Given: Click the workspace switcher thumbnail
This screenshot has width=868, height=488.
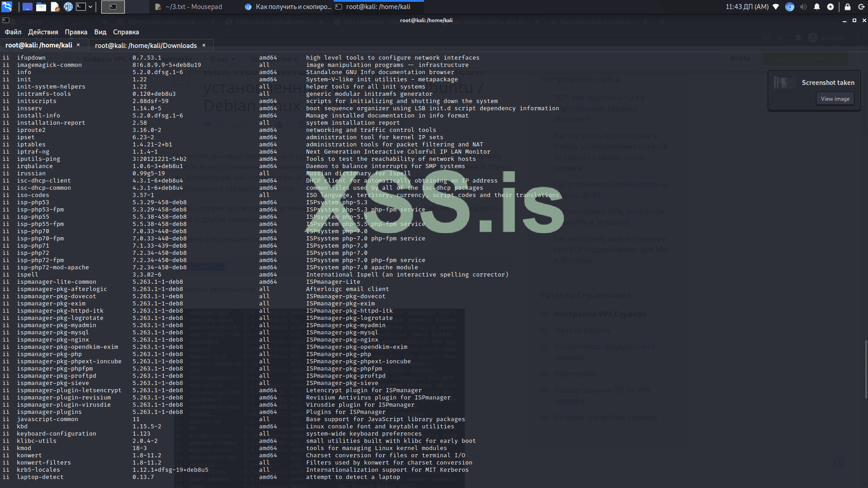Looking at the screenshot, I should click(113, 7).
